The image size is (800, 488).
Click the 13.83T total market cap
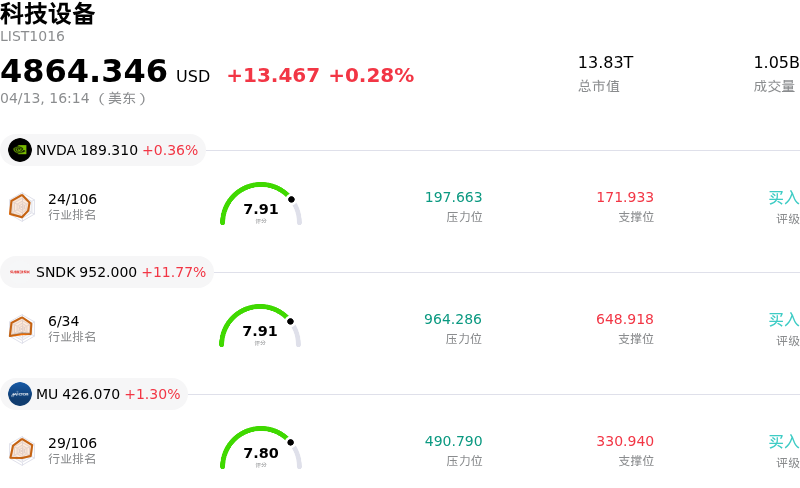pos(605,63)
